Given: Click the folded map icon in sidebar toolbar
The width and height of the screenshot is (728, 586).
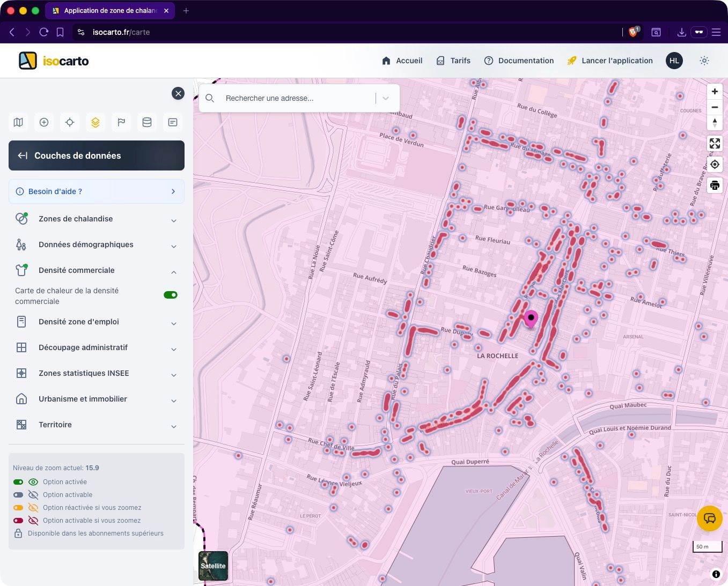Looking at the screenshot, I should coord(18,122).
